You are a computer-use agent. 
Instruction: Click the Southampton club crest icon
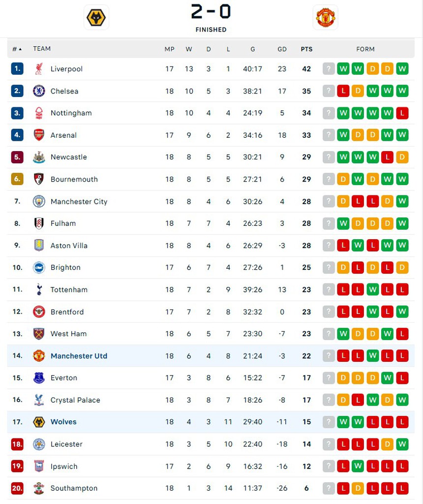click(x=39, y=488)
